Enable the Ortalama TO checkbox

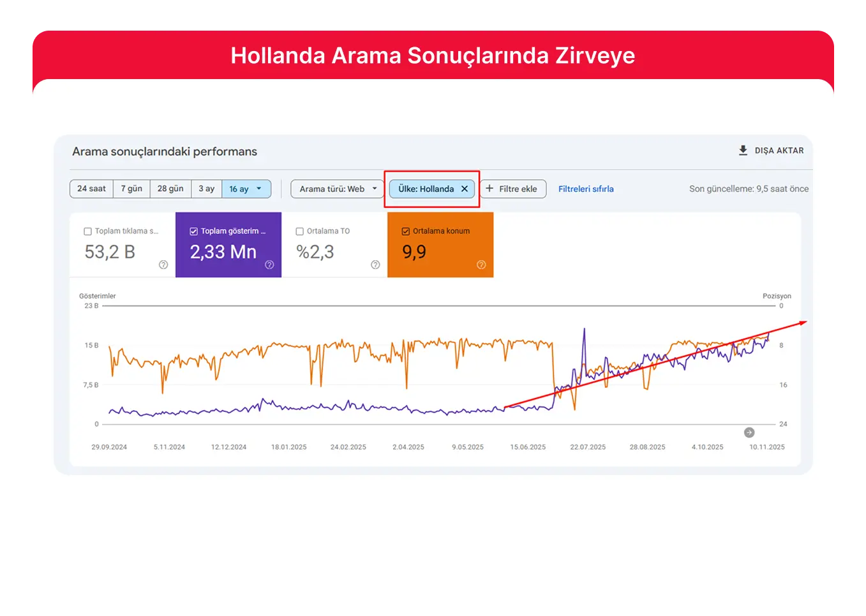point(300,231)
